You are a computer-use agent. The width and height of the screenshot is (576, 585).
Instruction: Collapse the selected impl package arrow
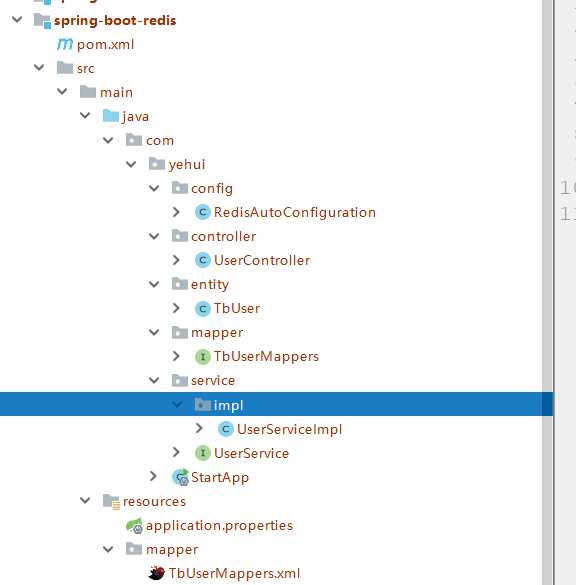coord(177,404)
